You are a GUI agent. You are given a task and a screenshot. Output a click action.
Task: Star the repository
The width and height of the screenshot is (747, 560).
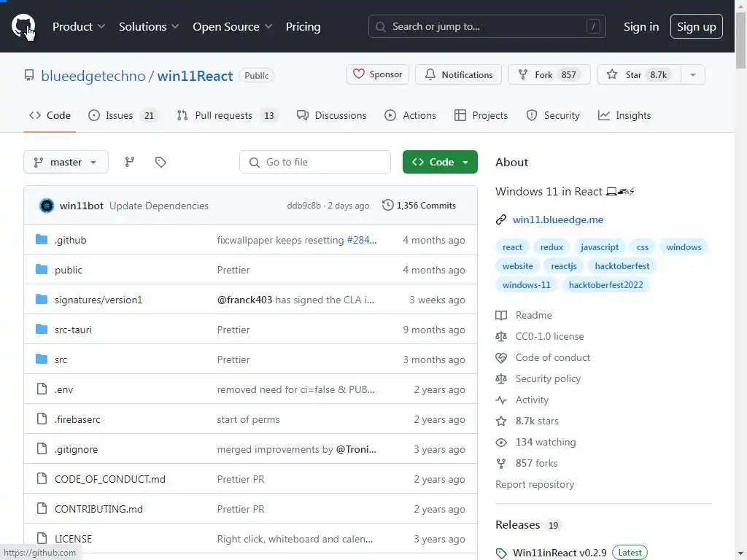click(x=639, y=75)
